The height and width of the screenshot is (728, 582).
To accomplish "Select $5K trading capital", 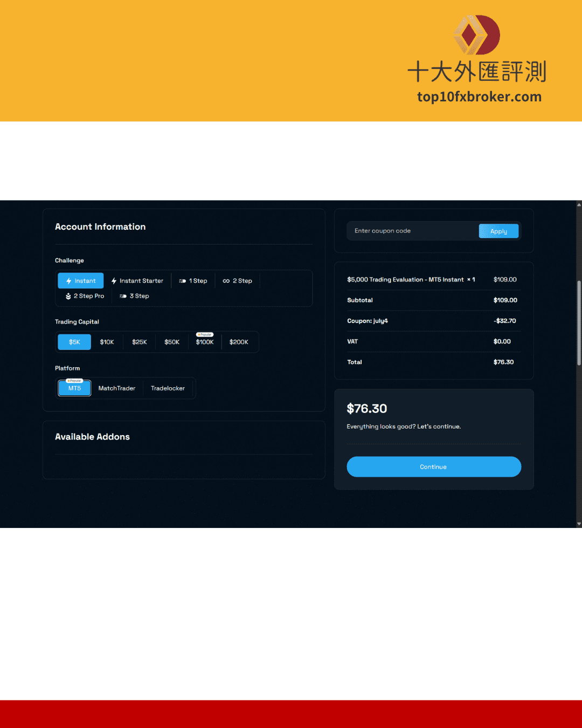I will tap(74, 342).
